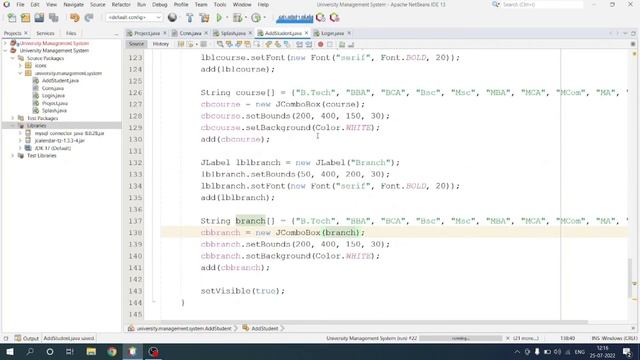640x360 pixels.
Task: Switch to the Services tab
Action: click(x=45, y=33)
